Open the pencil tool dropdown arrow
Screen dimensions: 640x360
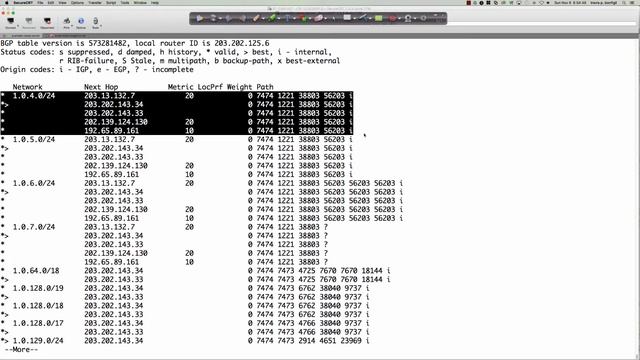[x=263, y=19]
